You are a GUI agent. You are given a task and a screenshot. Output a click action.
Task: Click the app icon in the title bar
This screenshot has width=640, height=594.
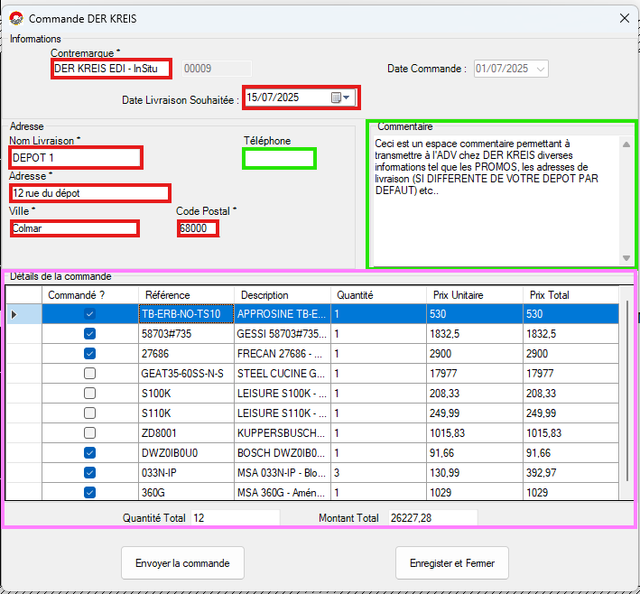click(16, 18)
